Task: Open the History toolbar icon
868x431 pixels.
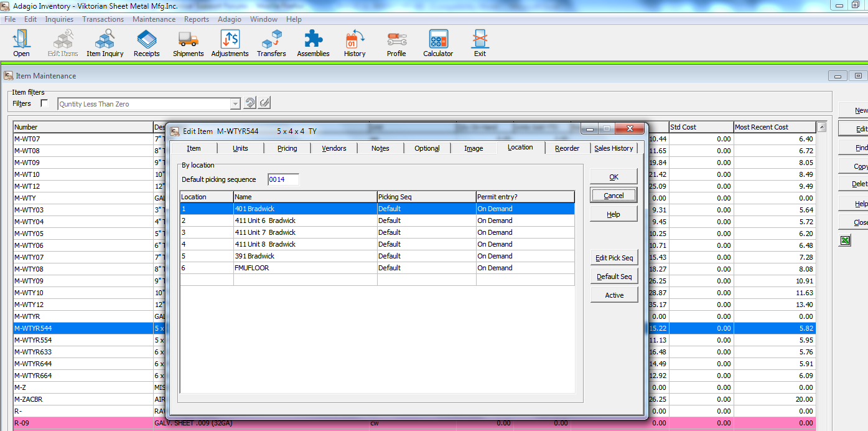Action: [x=355, y=43]
